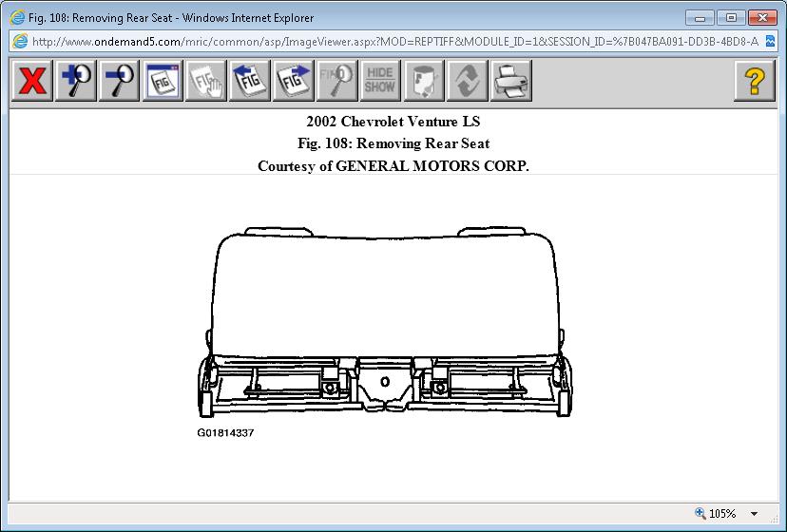
Task: Click the compatibility view icon in address bar
Action: point(771,41)
